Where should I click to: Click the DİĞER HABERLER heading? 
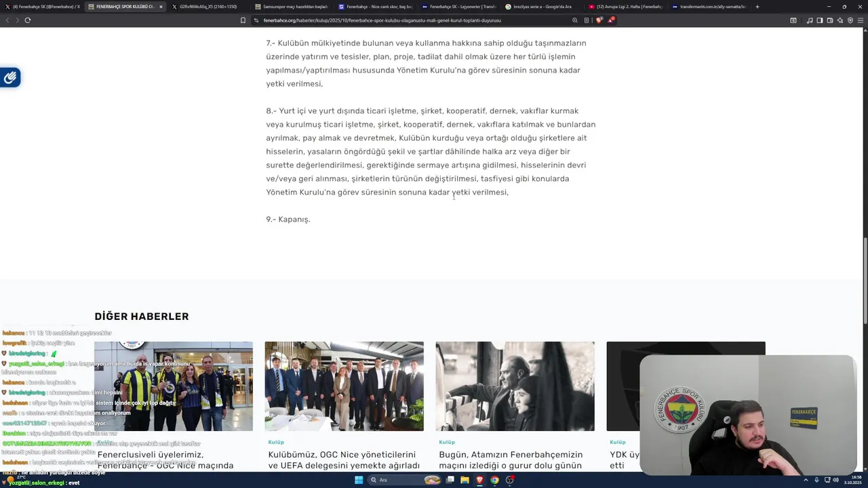142,317
